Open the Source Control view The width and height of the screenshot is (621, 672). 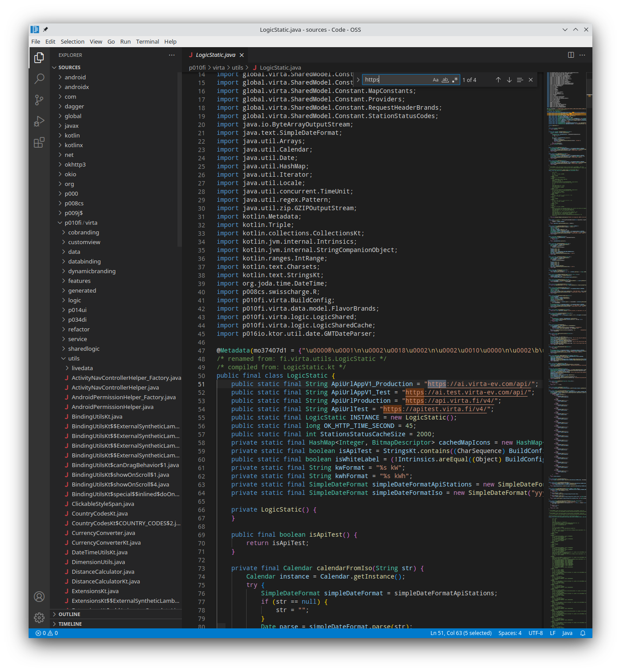[39, 100]
